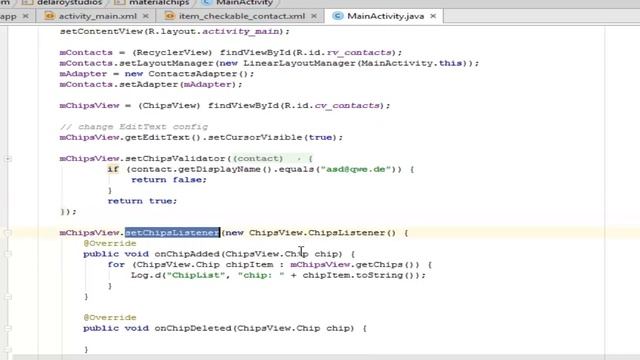The height and width of the screenshot is (360, 640).
Task: Place cursor in setContentView line
Action: click(175, 31)
